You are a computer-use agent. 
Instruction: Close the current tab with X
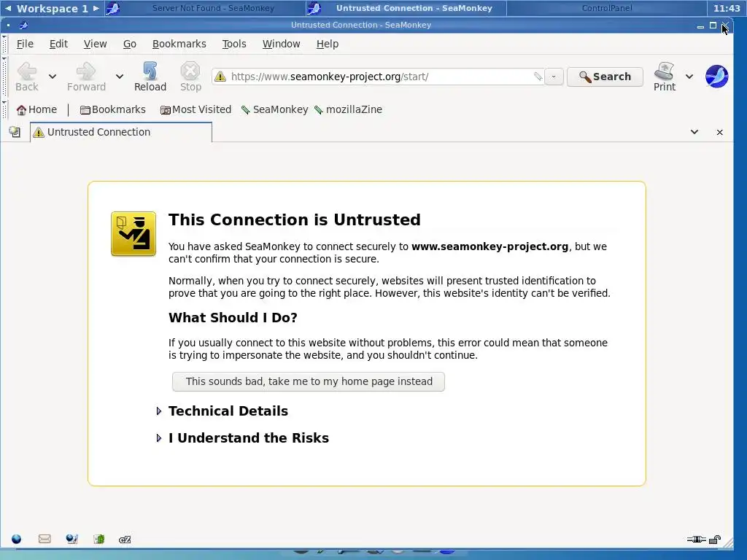point(719,133)
